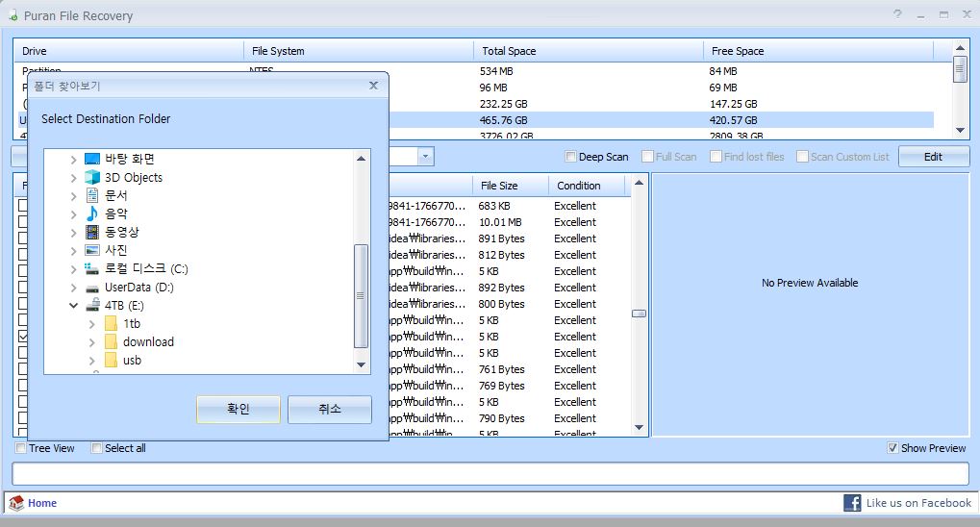Toggle the Full Scan checkbox

pos(647,157)
